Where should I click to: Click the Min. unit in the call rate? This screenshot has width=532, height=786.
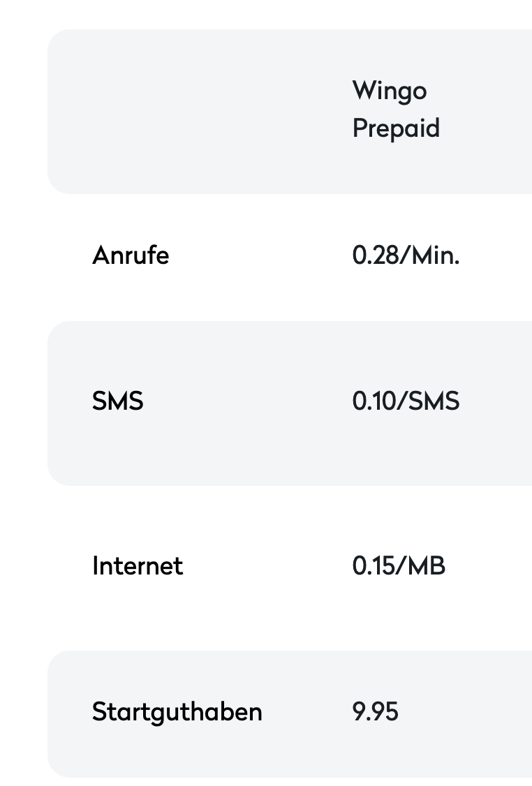(x=436, y=255)
